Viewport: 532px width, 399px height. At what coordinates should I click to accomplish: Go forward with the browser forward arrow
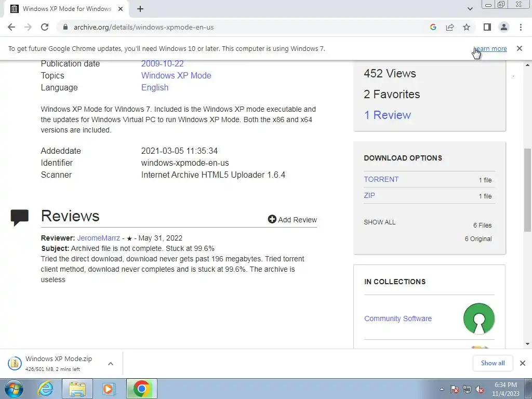tap(28, 27)
